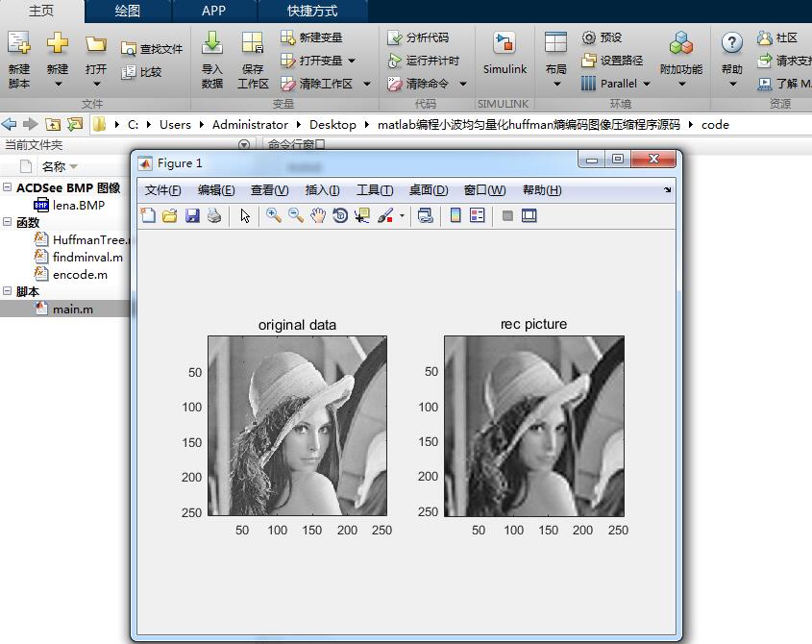Click New Figure icon in Figure 1 toolbar
The image size is (812, 644).
coord(148,215)
